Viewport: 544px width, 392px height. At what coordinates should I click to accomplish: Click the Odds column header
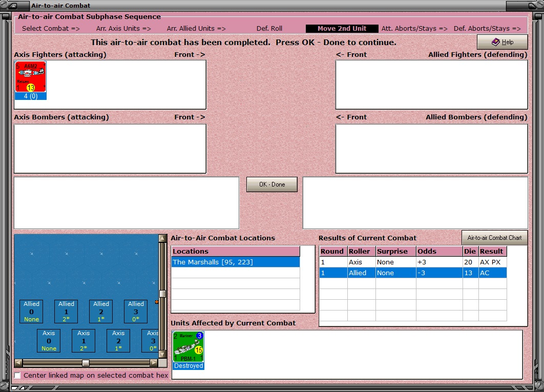(439, 252)
